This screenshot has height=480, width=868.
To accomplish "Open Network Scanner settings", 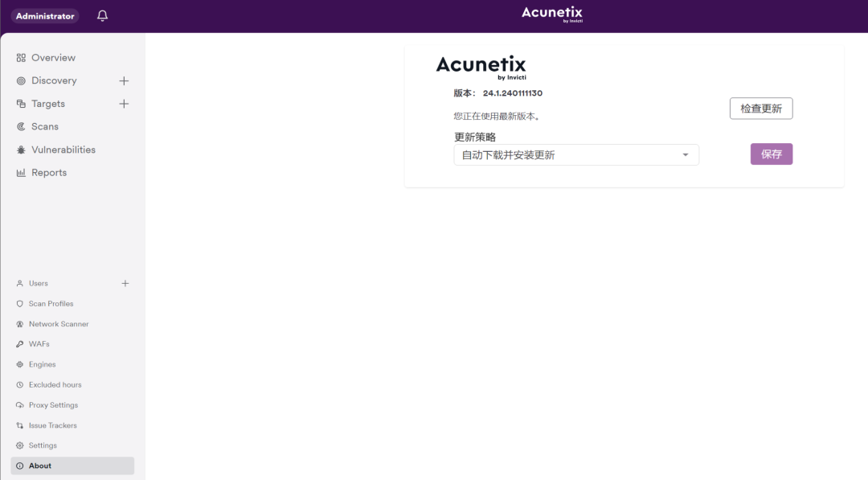I will coord(59,324).
